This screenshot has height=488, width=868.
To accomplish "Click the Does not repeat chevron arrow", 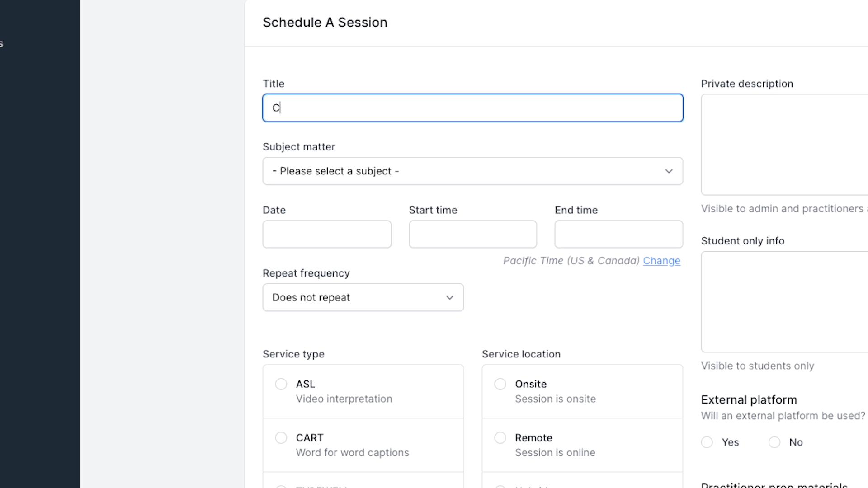I will coord(449,297).
